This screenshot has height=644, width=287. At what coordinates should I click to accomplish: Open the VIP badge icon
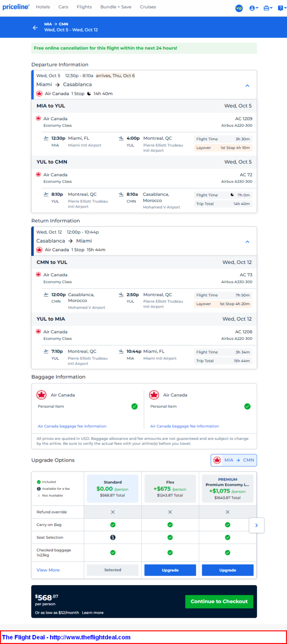tap(239, 8)
